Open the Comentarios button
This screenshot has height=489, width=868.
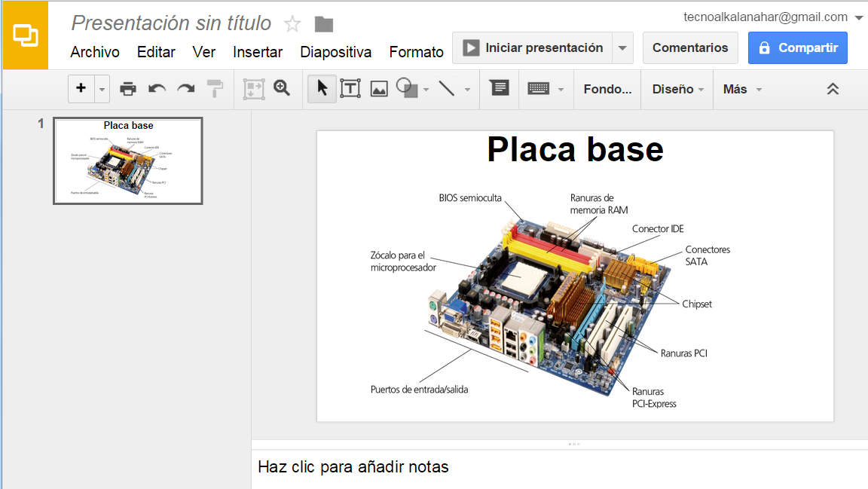690,47
